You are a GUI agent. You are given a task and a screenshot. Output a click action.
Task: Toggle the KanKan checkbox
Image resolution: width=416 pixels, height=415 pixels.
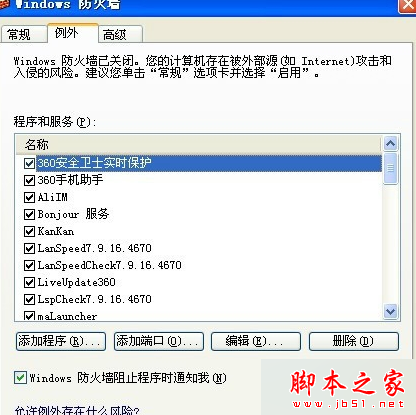29,231
